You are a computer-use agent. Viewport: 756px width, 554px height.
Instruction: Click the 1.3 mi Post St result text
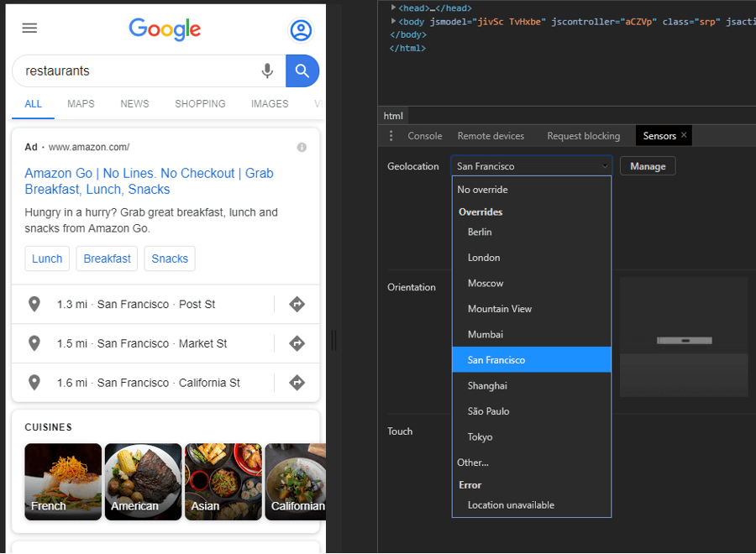[x=136, y=305]
